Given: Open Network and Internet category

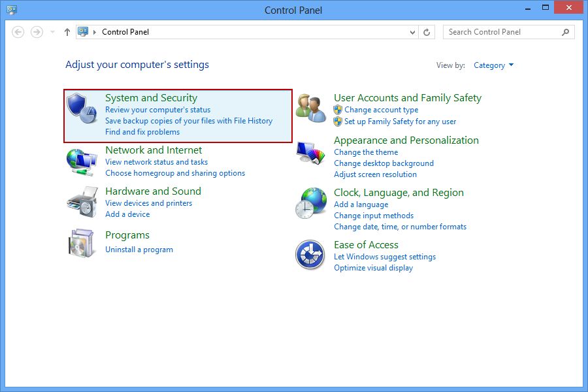Looking at the screenshot, I should point(154,150).
